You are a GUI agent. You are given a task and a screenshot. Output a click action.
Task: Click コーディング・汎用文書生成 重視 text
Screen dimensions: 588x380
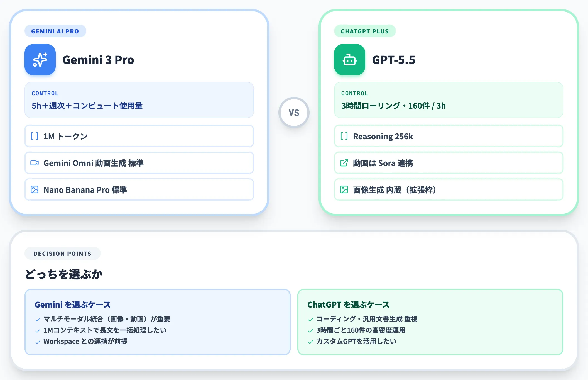tap(367, 319)
